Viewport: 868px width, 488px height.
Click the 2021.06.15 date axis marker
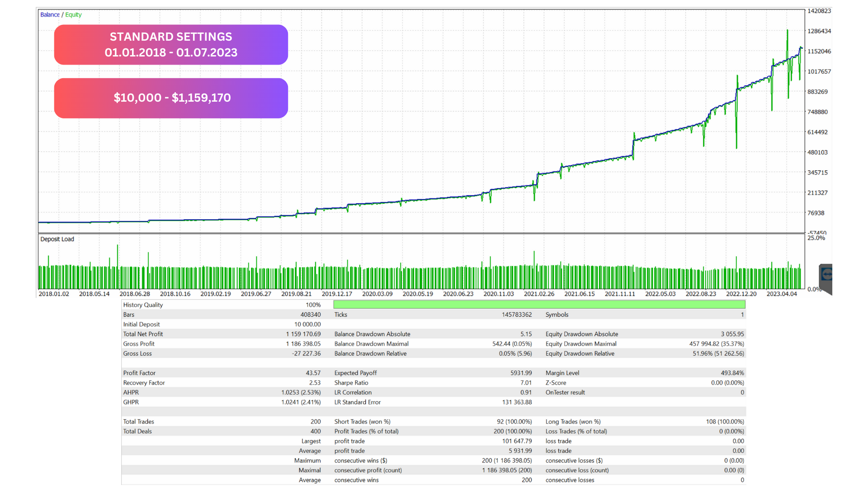click(x=580, y=294)
